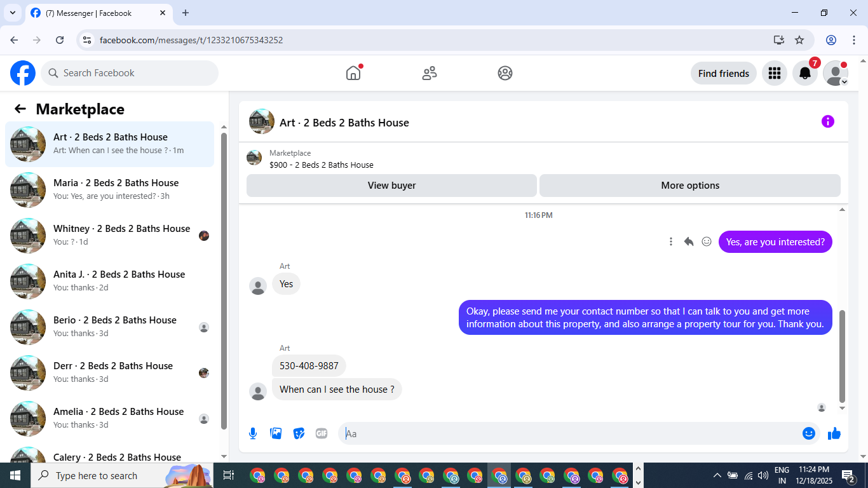Screen dimensions: 868x488
Task: Bookmark this page with star icon
Action: (x=799, y=40)
